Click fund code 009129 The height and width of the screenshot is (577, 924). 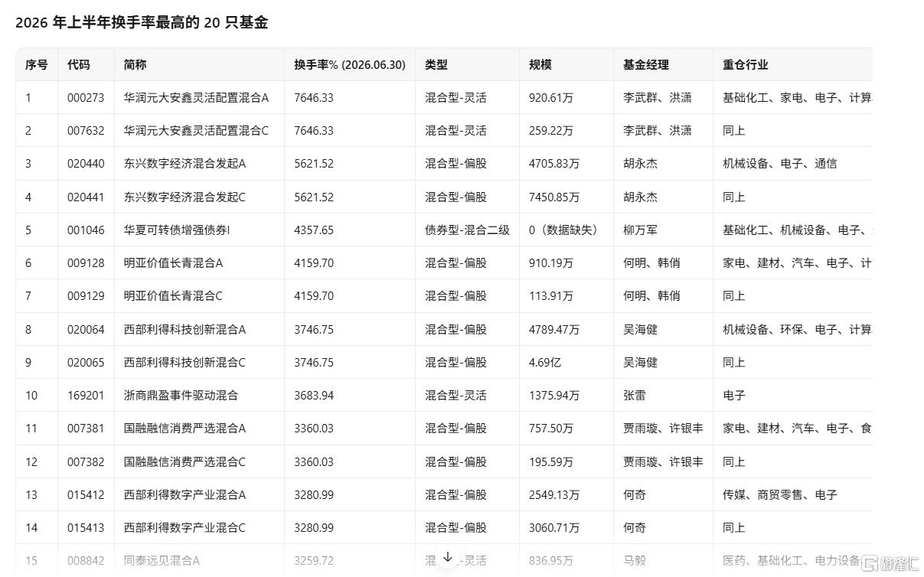(x=86, y=296)
